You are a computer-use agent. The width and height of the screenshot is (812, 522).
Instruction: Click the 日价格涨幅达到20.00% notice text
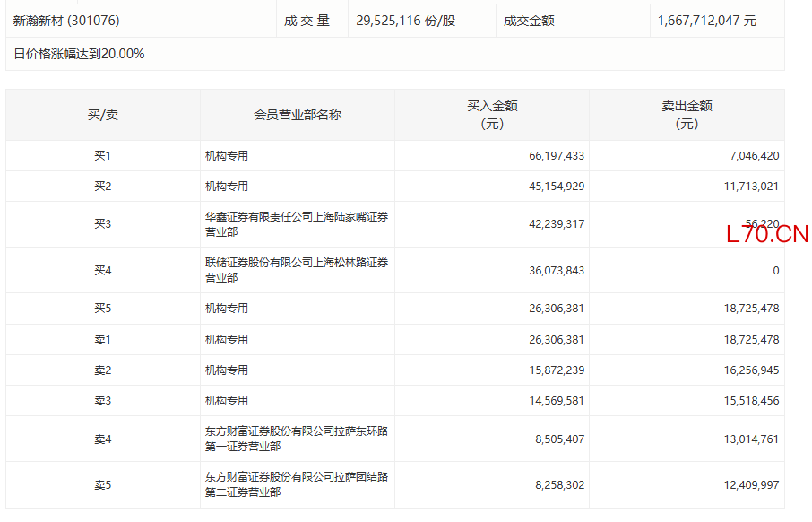[79, 54]
